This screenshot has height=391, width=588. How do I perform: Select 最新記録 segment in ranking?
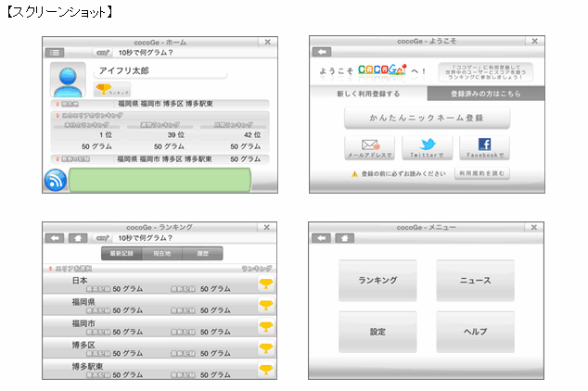[121, 254]
